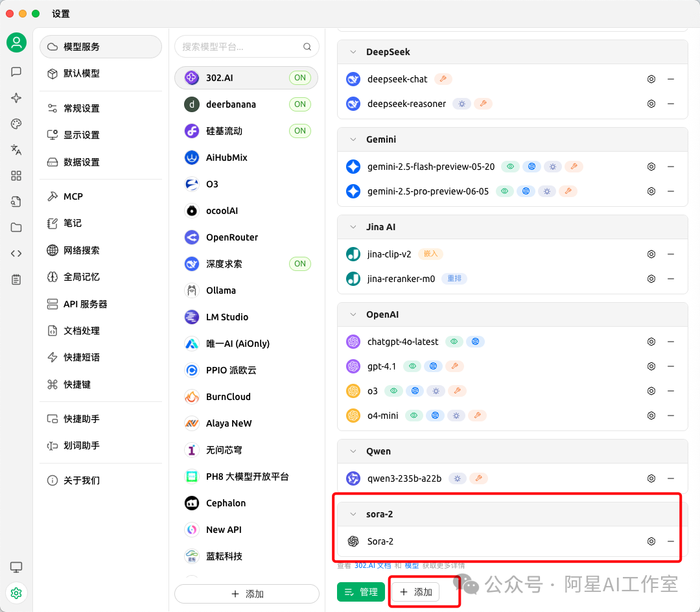Remove gemini-2.5-pro-preview-06-05 with minus icon
Screen dimensions: 700x612
click(x=671, y=191)
